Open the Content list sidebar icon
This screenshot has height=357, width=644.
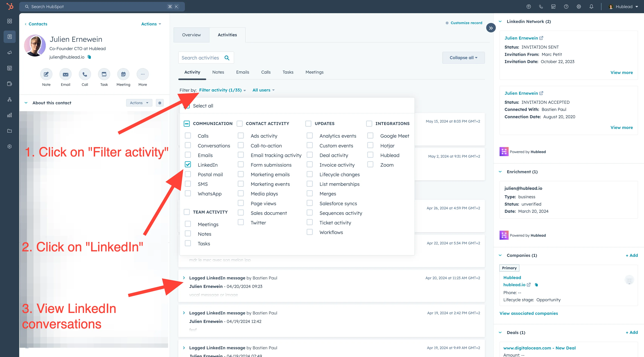9,68
